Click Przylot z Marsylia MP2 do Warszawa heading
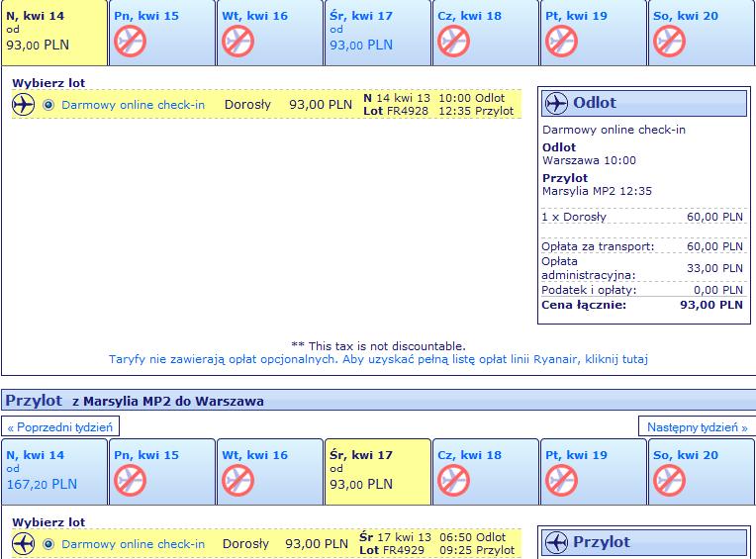The height and width of the screenshot is (559, 756). [135, 401]
